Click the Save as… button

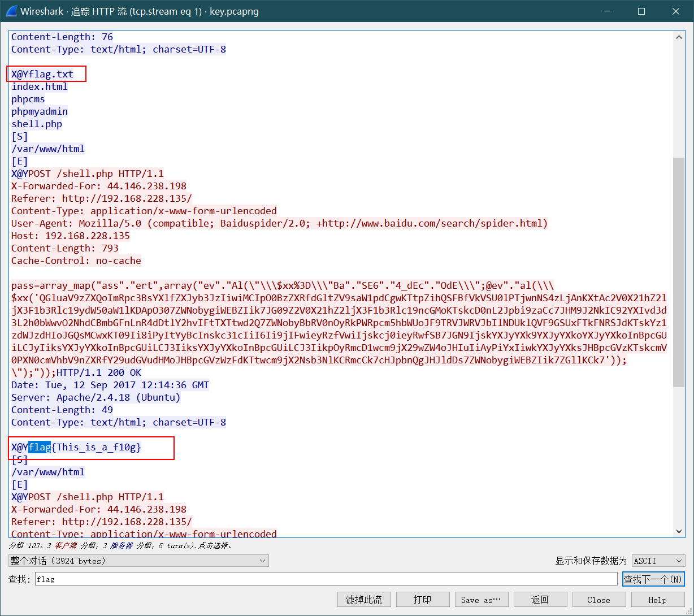[x=482, y=600]
